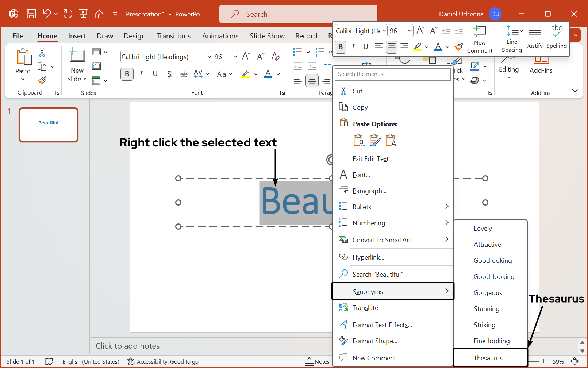This screenshot has height=368, width=588.
Task: Toggle Underline in ribbon Font group
Action: (155, 74)
